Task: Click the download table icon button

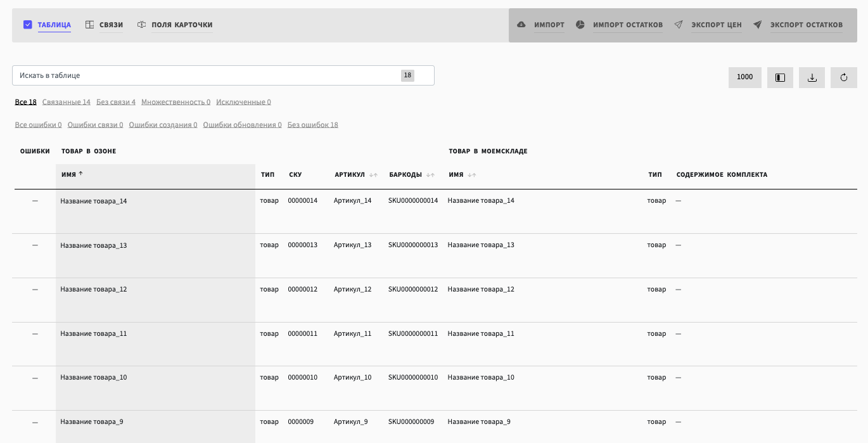Action: (x=812, y=77)
